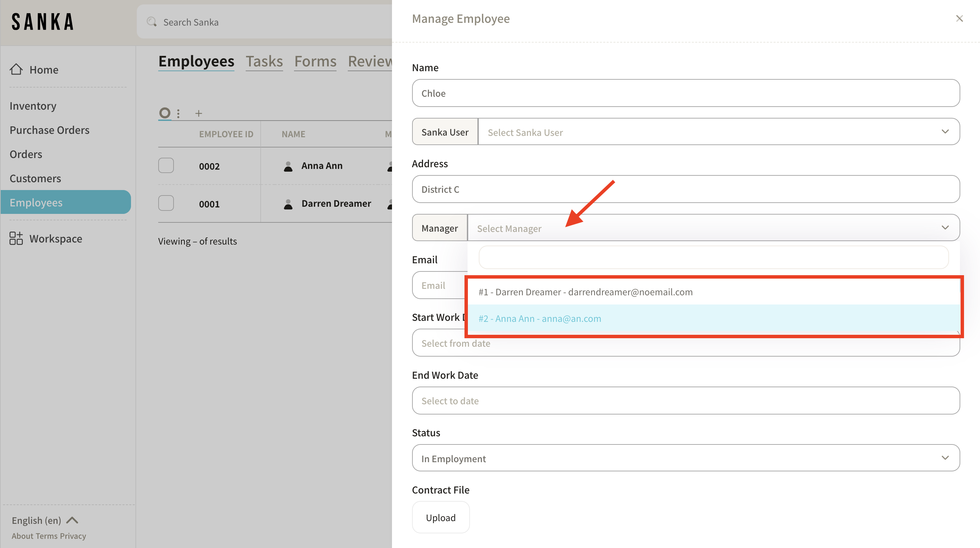Click employee ID 0001 cell

pos(209,204)
